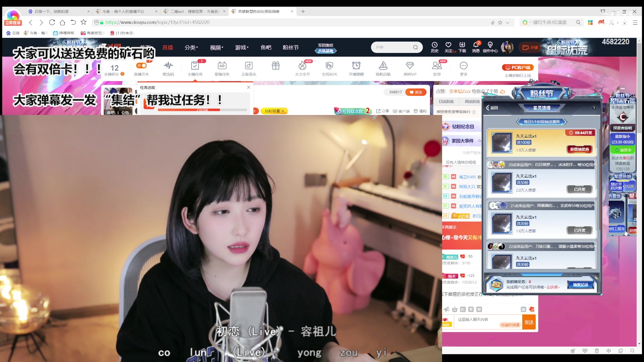The height and width of the screenshot is (362, 644).
Task: Open the 星海任务 AD icon
Action: click(222, 66)
